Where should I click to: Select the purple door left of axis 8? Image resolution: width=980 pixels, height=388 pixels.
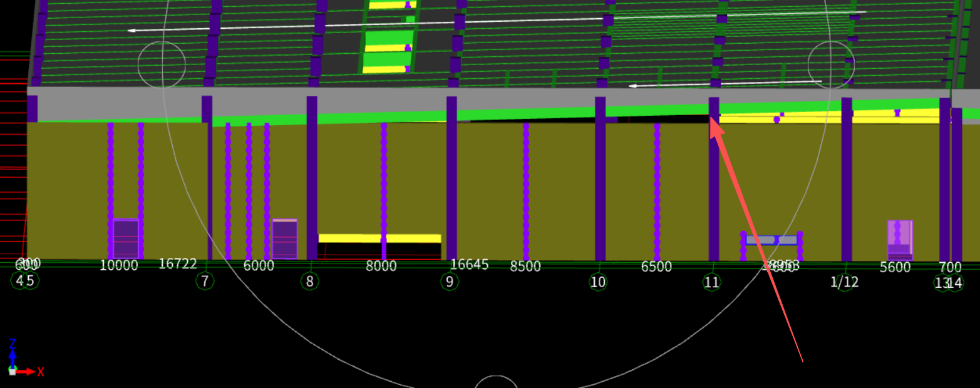[285, 239]
